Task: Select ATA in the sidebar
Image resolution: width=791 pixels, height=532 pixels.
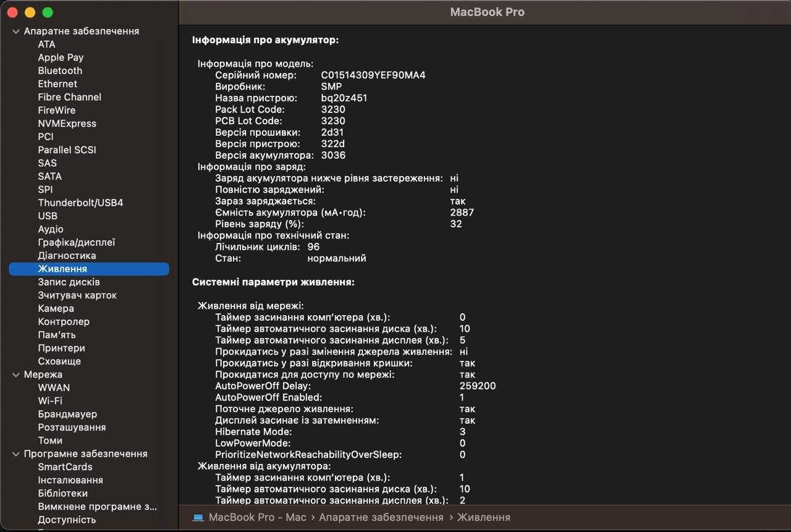Action: click(46, 44)
